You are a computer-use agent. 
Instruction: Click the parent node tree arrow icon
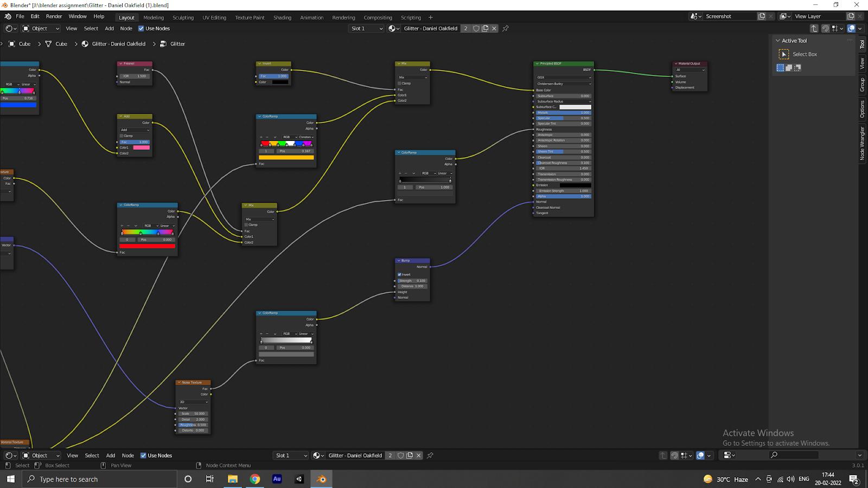(x=814, y=28)
